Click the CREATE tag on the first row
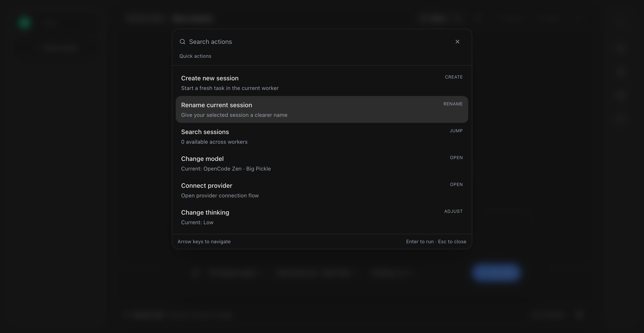644x333 pixels. (x=453, y=77)
